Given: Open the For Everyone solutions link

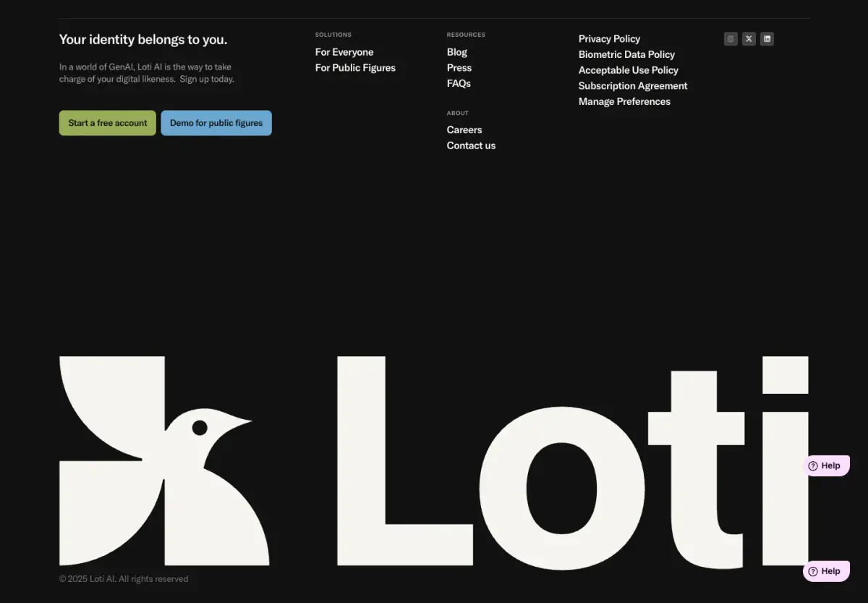Looking at the screenshot, I should (x=344, y=52).
